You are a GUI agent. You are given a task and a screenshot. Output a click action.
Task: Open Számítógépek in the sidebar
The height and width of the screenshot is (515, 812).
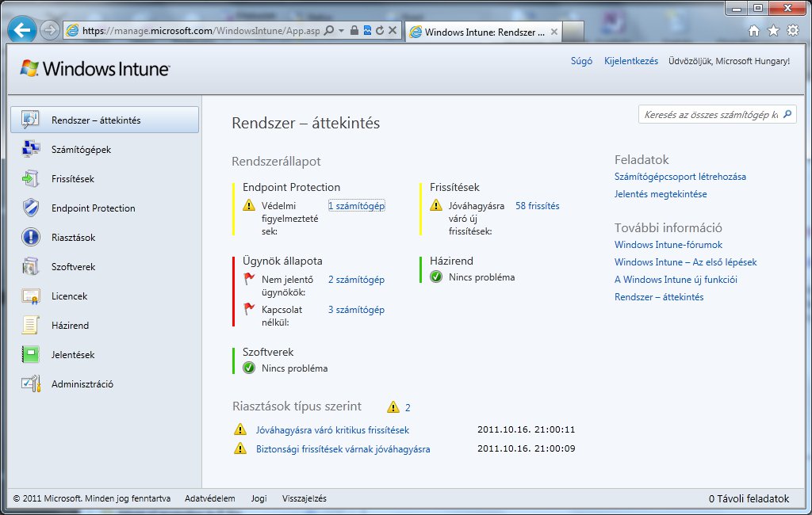coord(105,150)
